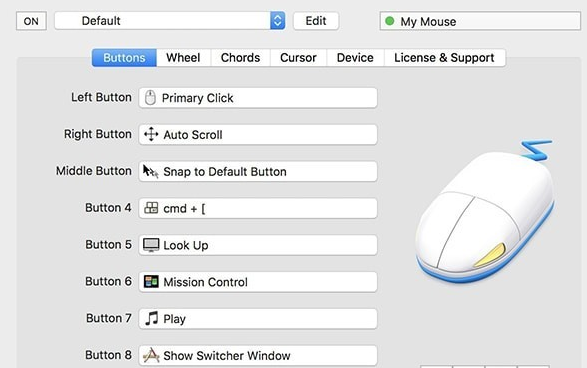Image resolution: width=587 pixels, height=368 pixels.
Task: Click the Snap to Default Button cursor icon
Action: (x=150, y=171)
